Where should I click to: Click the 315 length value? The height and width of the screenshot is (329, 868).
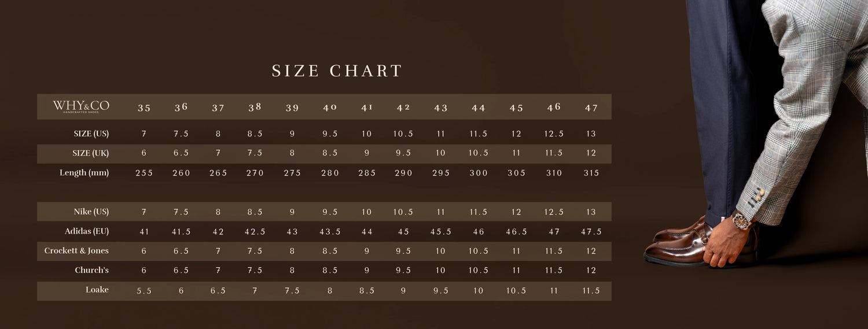591,173
